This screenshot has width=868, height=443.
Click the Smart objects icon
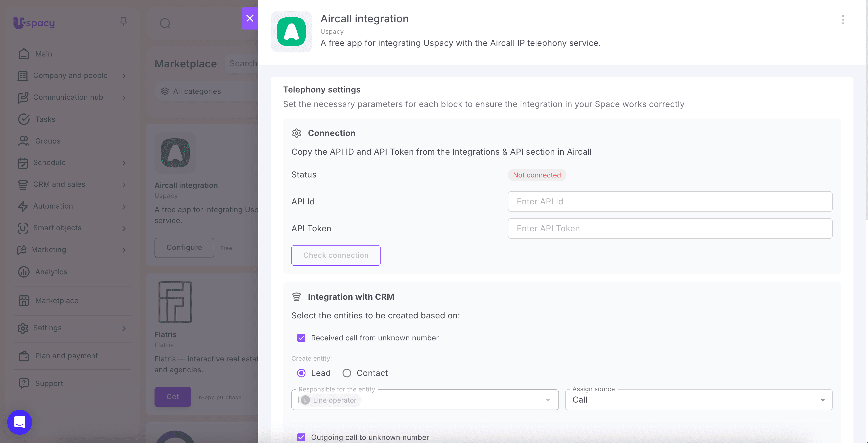23,228
